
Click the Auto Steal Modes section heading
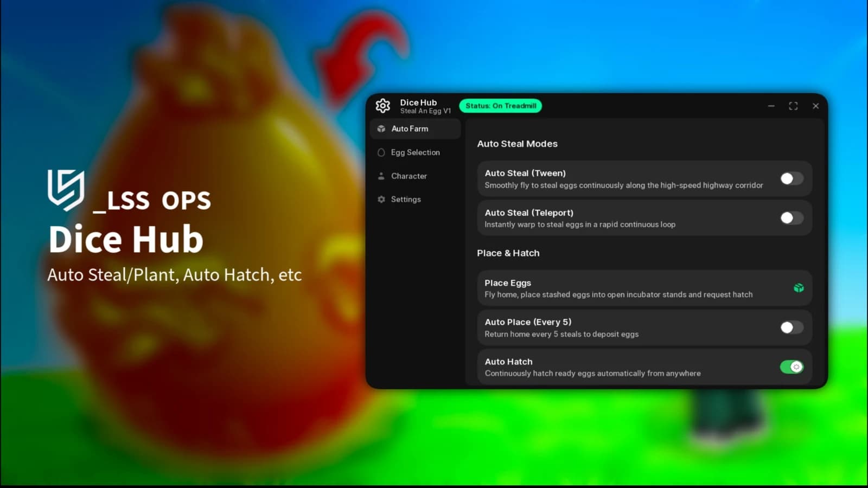point(518,144)
